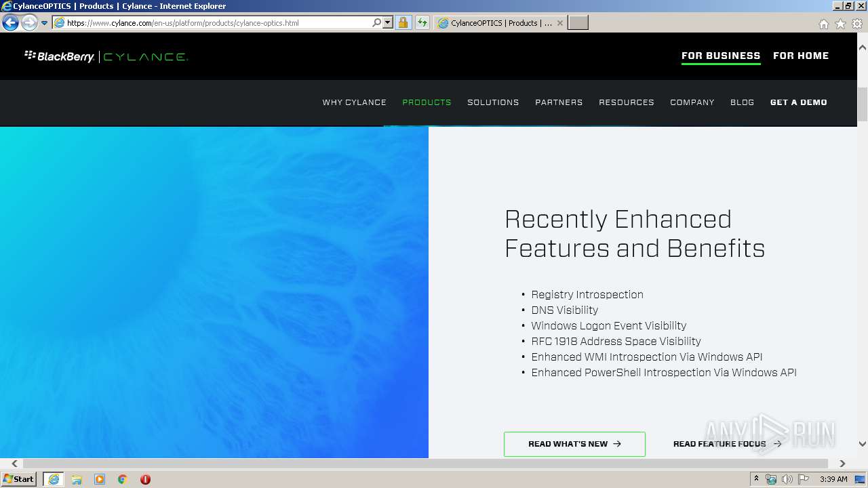868x488 pixels.
Task: Click the Show Desktop button
Action: pyautogui.click(x=861, y=479)
